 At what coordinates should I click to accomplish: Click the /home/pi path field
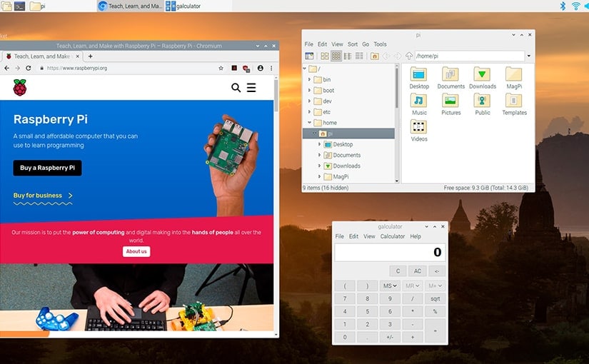pos(470,56)
